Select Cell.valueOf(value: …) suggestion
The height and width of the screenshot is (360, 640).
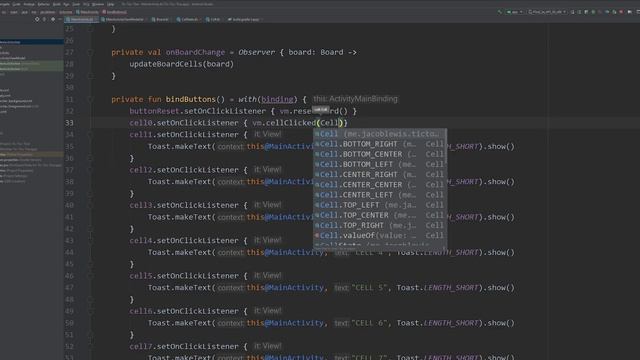(380, 236)
